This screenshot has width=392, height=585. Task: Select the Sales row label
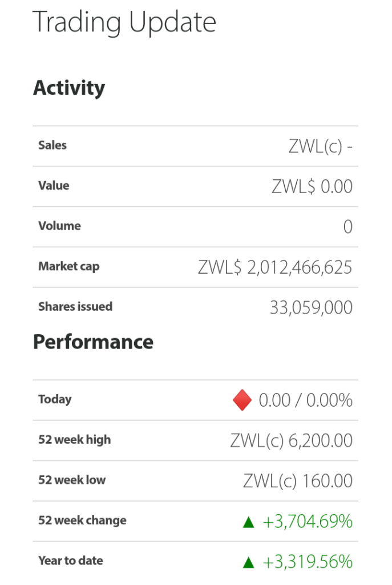pyautogui.click(x=52, y=145)
